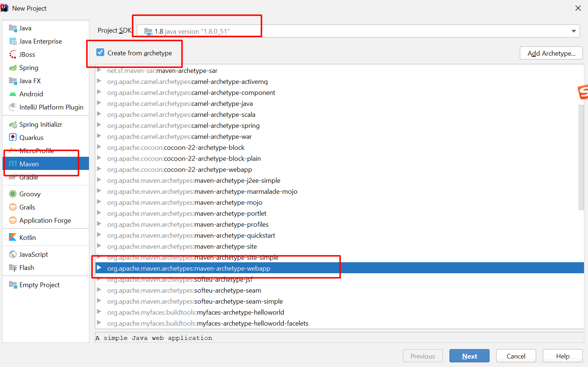Image resolution: width=588 pixels, height=367 pixels.
Task: Select MicroProfile project type
Action: (x=46, y=151)
